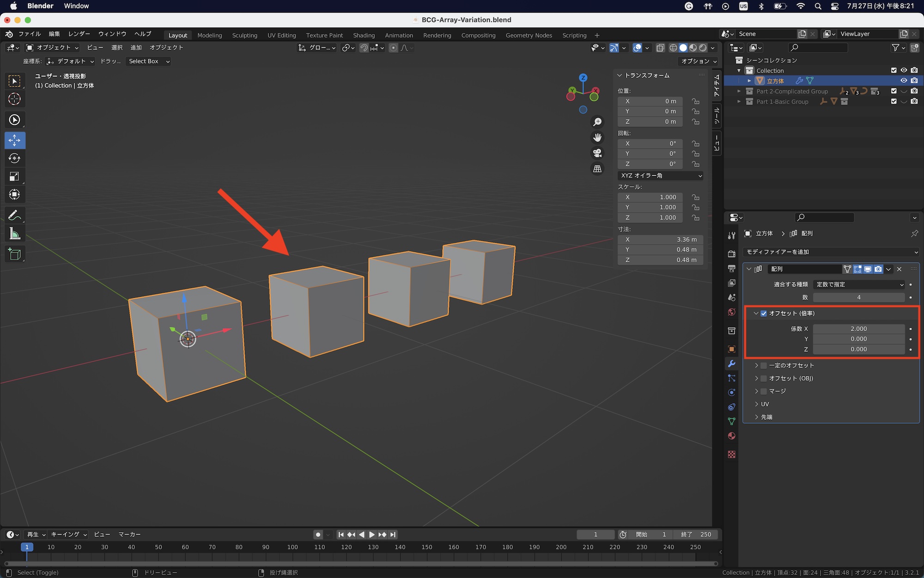Expand the Part 1-Basic Group collection
Screen dimensions: 924x578
click(x=739, y=102)
